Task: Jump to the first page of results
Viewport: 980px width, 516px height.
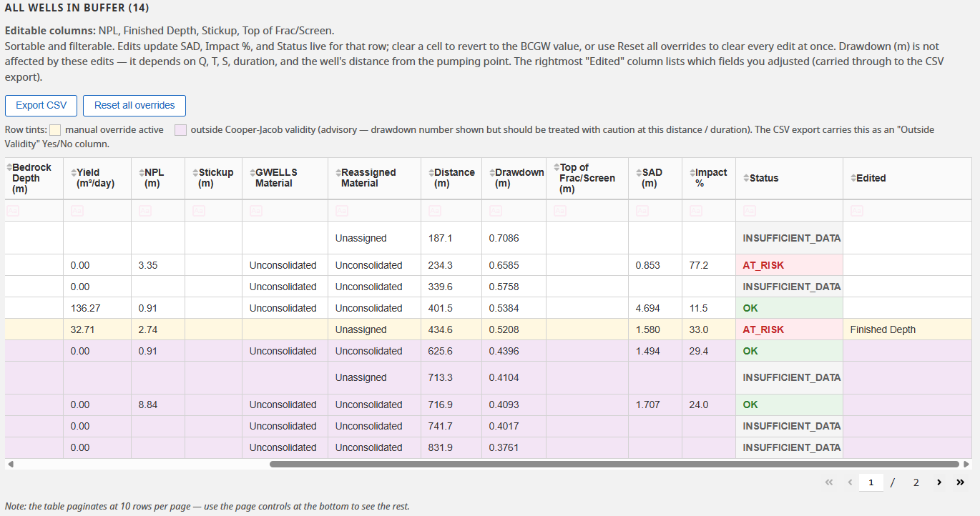Action: pos(829,482)
